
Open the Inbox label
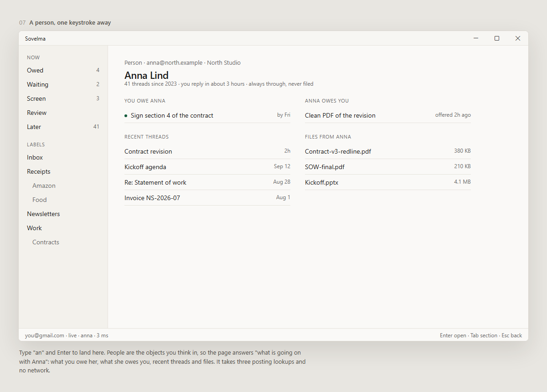pyautogui.click(x=63, y=157)
